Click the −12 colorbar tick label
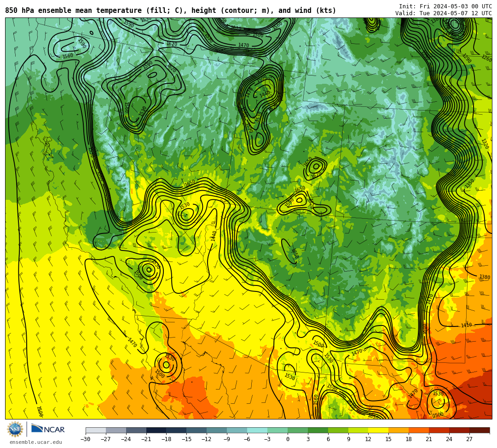 click(x=207, y=439)
